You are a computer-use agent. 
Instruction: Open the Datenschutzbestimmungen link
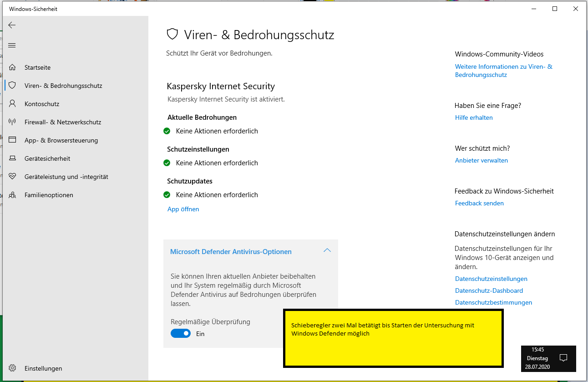tap(493, 302)
